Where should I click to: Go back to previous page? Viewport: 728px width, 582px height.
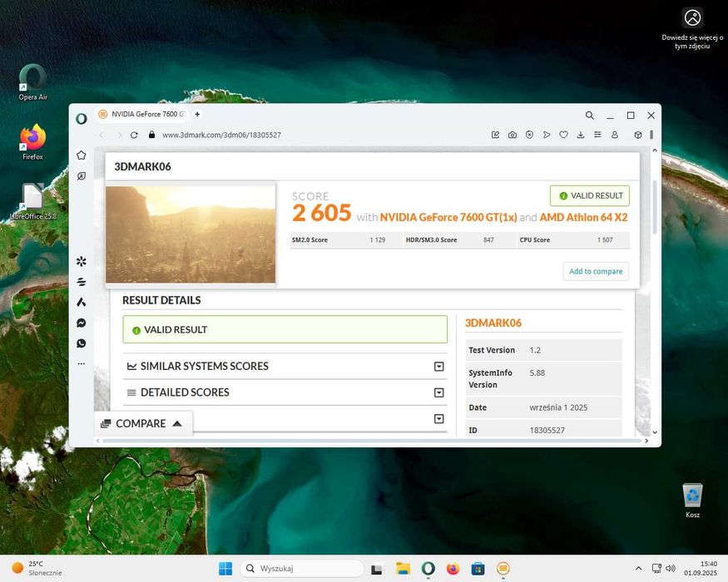click(102, 135)
